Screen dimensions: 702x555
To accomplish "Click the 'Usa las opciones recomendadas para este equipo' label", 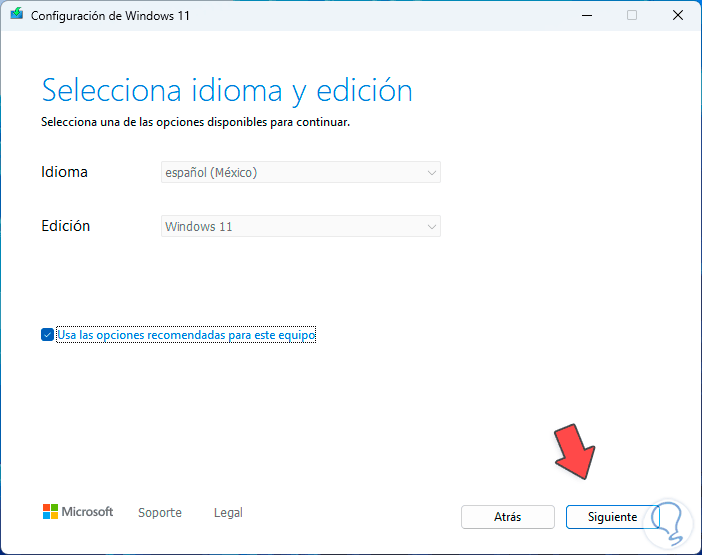I will [186, 335].
